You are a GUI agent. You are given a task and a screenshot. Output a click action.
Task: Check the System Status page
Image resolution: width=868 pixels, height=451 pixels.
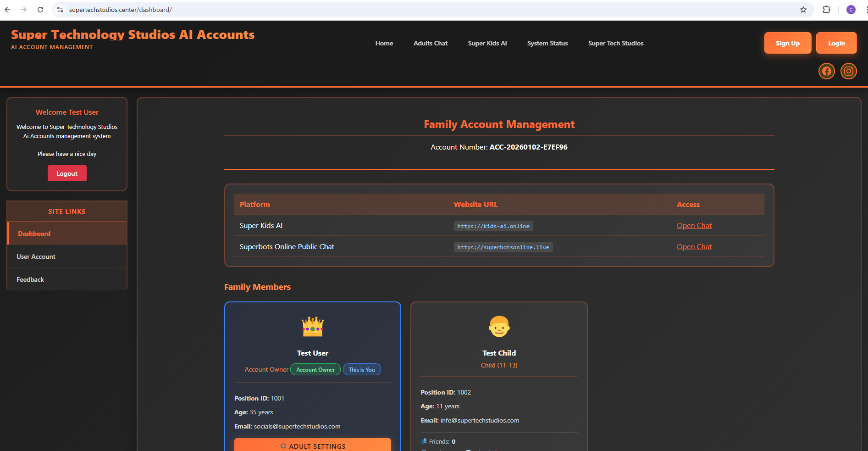[547, 43]
